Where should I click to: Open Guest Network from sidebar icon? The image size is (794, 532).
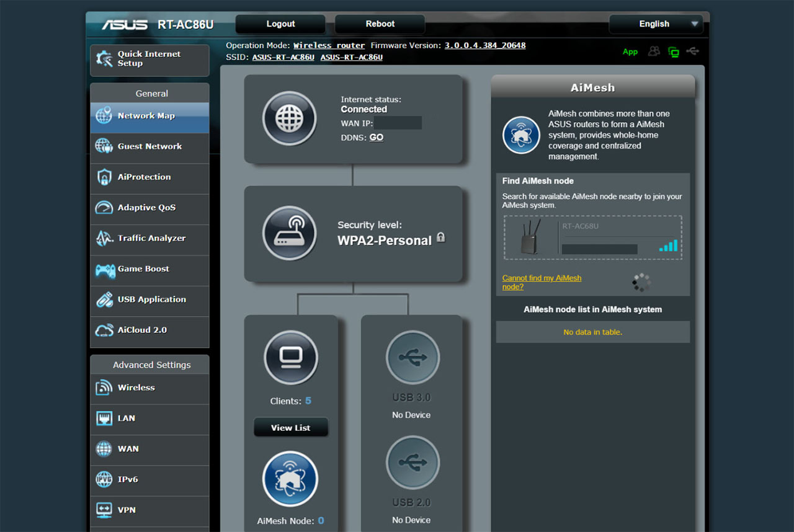104,146
